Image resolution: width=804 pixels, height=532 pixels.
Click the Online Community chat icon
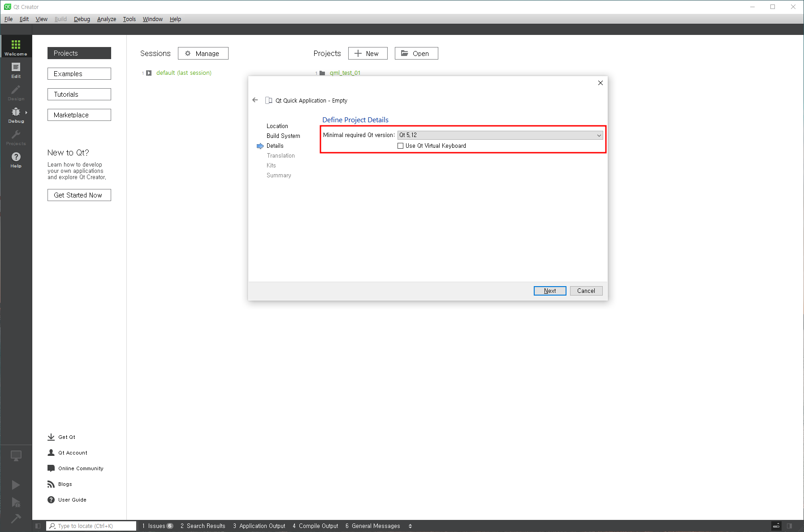(51, 468)
